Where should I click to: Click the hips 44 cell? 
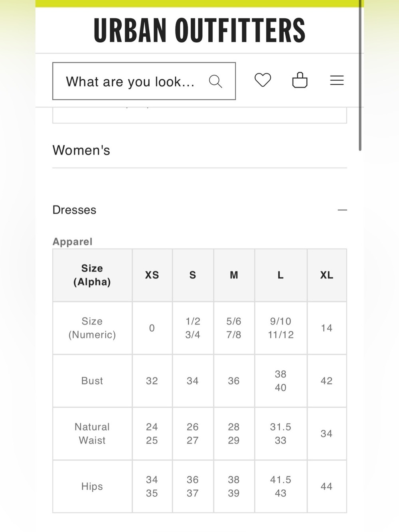pyautogui.click(x=327, y=487)
